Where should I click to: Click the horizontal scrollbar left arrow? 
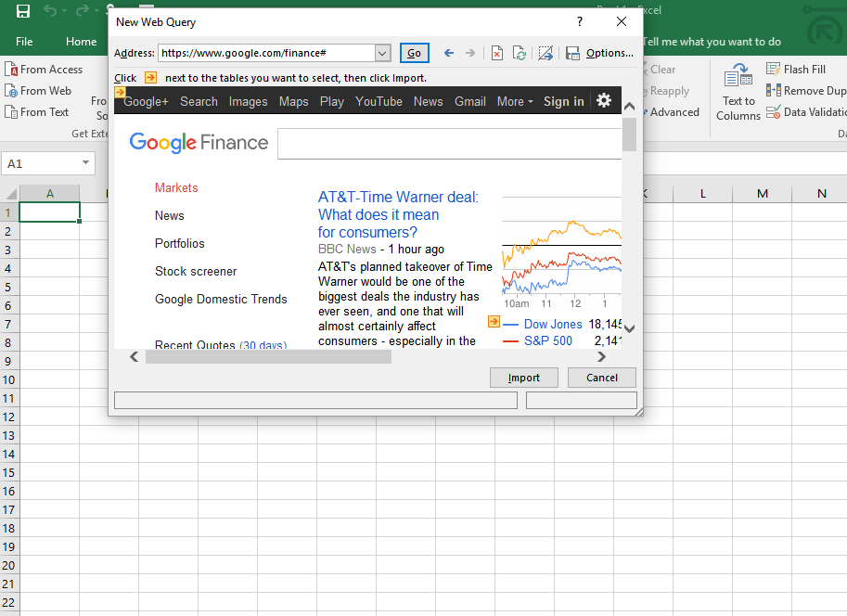point(135,356)
